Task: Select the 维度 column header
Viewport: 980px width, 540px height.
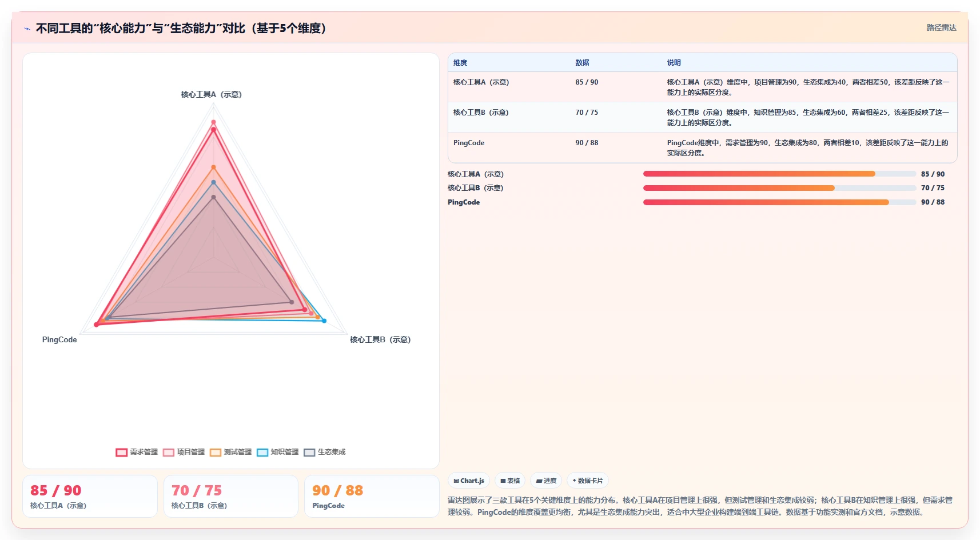Action: 460,63
